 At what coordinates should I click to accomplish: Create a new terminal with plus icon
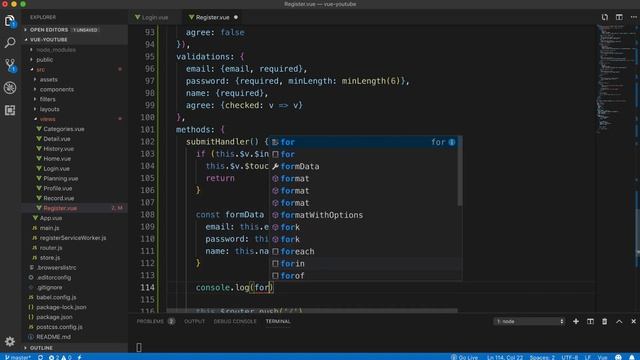576,322
